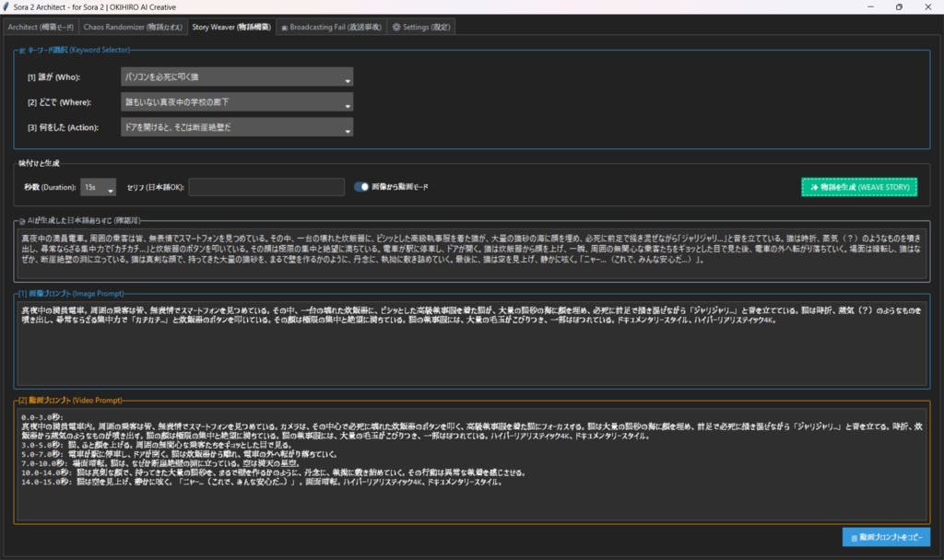Click the clipboard icon on the copy prompt button
The width and height of the screenshot is (944, 560).
[854, 537]
